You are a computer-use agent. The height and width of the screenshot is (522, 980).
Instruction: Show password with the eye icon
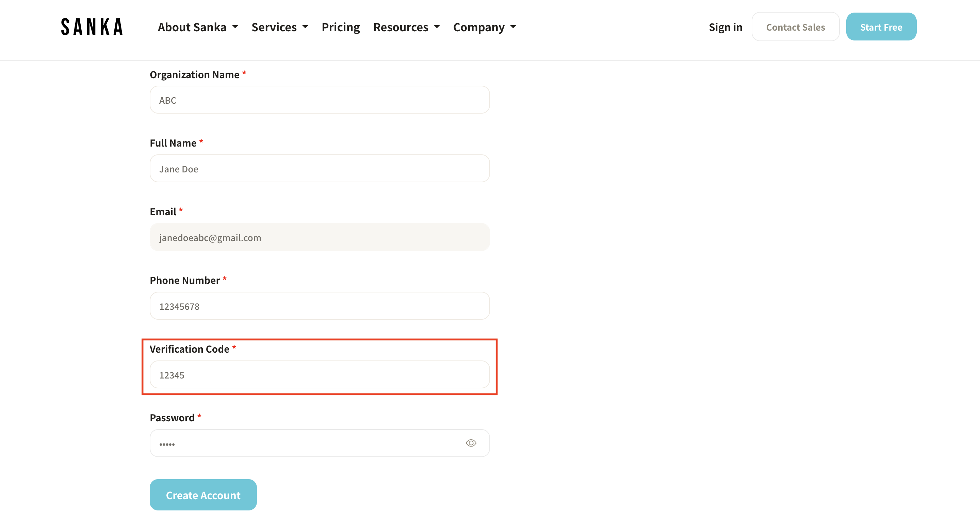(x=471, y=443)
